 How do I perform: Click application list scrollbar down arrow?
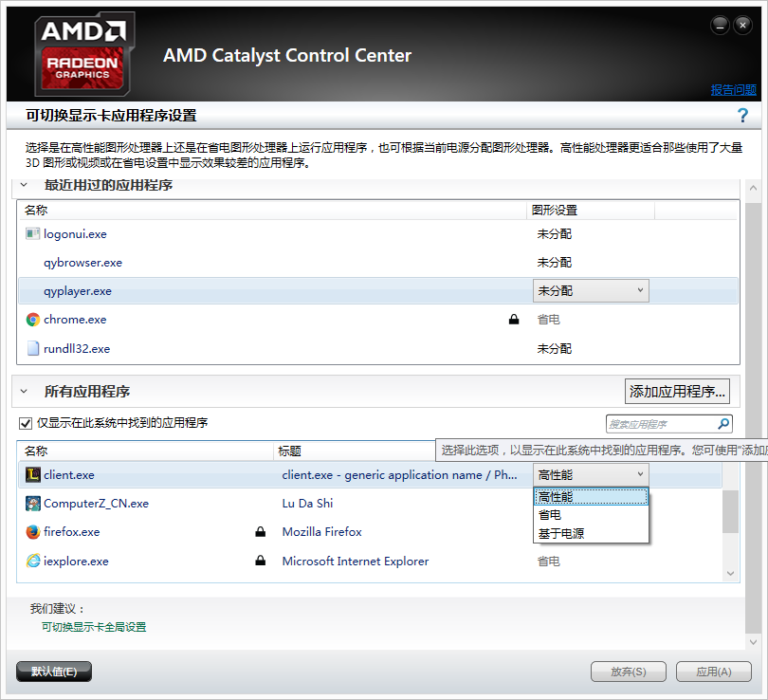pos(730,573)
